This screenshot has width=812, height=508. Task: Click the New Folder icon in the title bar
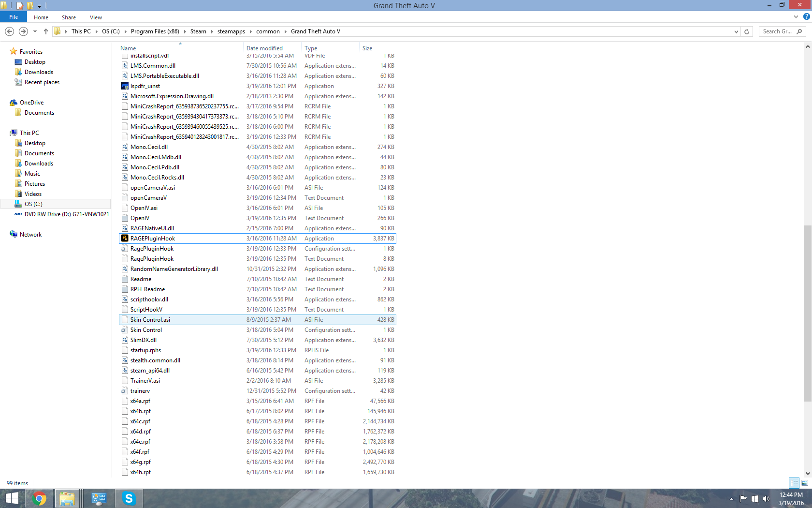coord(30,5)
